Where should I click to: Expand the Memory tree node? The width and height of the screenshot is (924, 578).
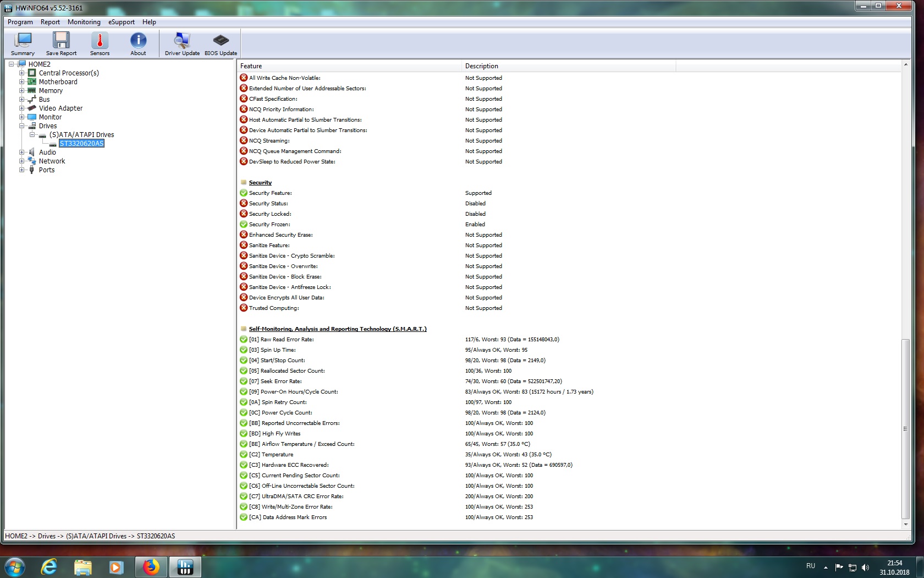pyautogui.click(x=21, y=90)
